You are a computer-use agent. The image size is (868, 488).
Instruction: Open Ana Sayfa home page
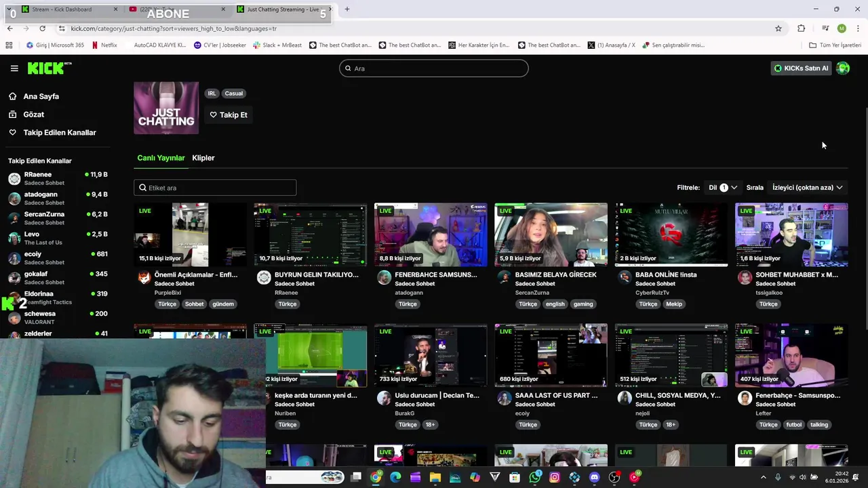pos(41,96)
